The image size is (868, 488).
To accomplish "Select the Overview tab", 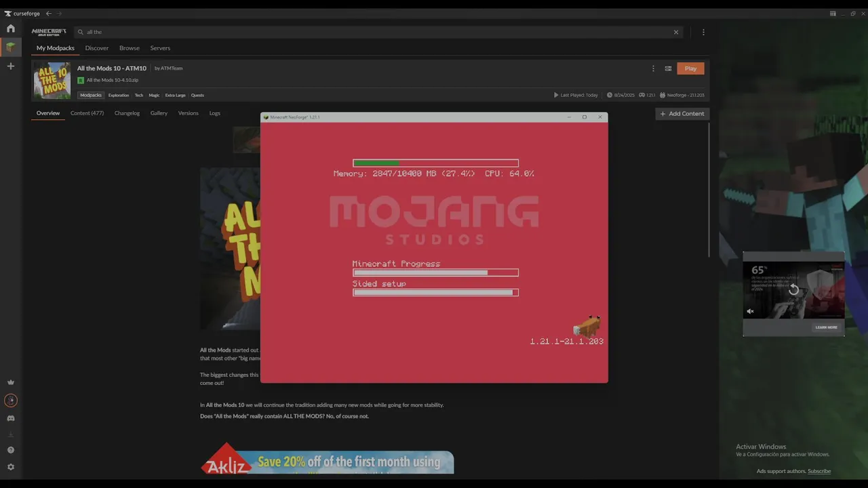I will click(x=48, y=113).
